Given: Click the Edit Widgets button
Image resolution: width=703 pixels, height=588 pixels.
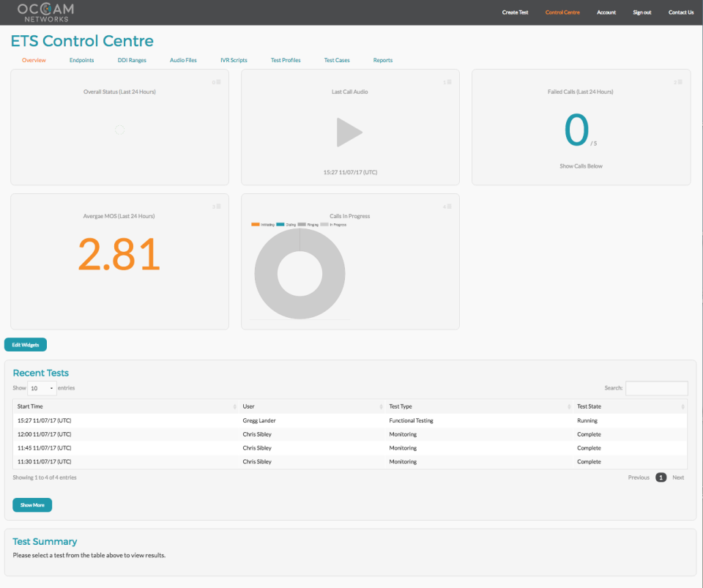Looking at the screenshot, I should 25,344.
